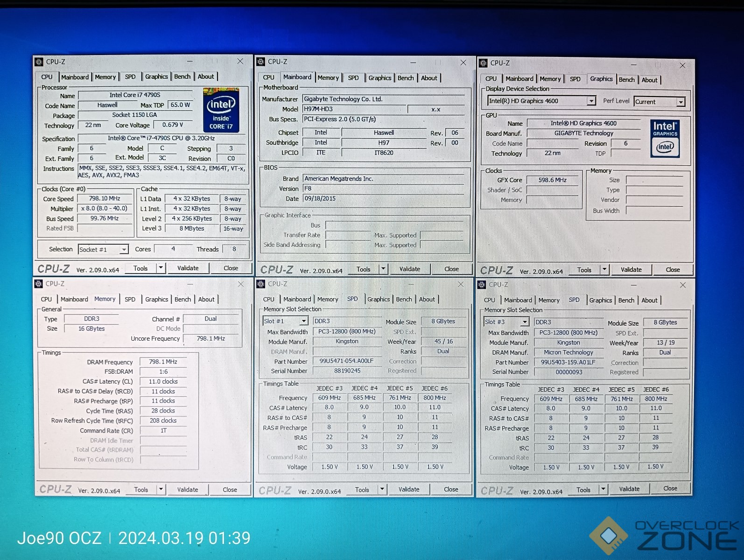Click the Tools button in the processor window
This screenshot has width=744, height=560.
[140, 268]
